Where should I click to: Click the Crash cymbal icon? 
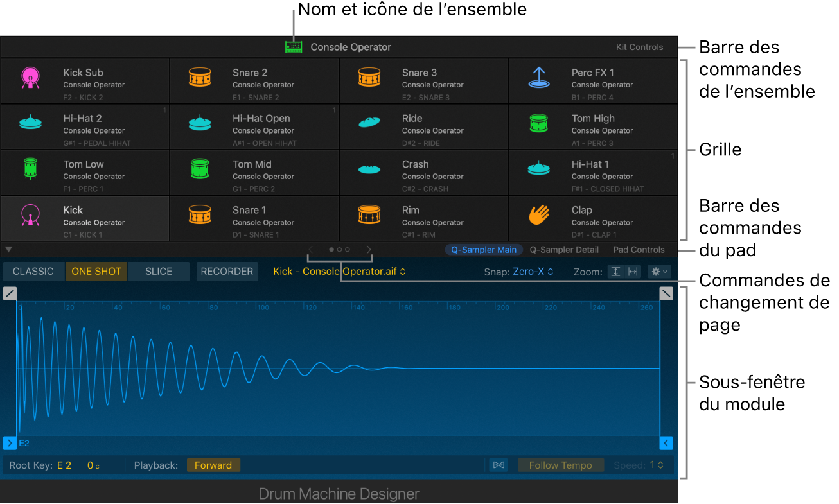[369, 168]
